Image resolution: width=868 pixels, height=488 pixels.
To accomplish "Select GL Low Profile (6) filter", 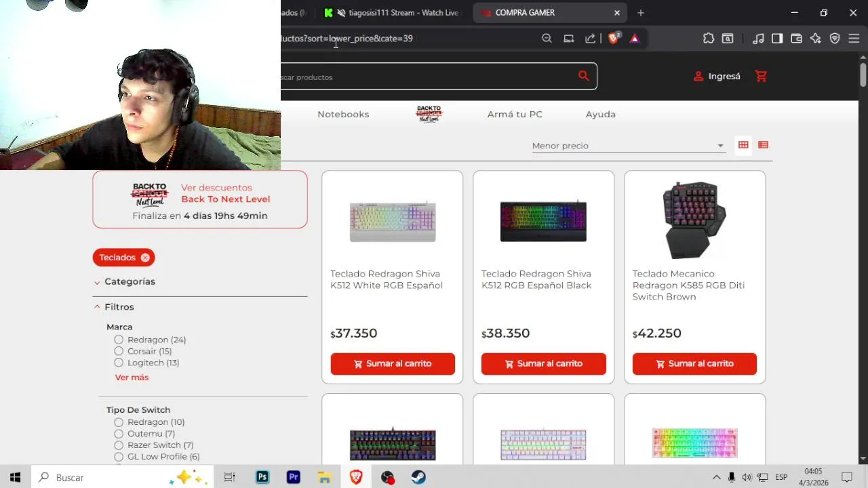I will point(157,457).
